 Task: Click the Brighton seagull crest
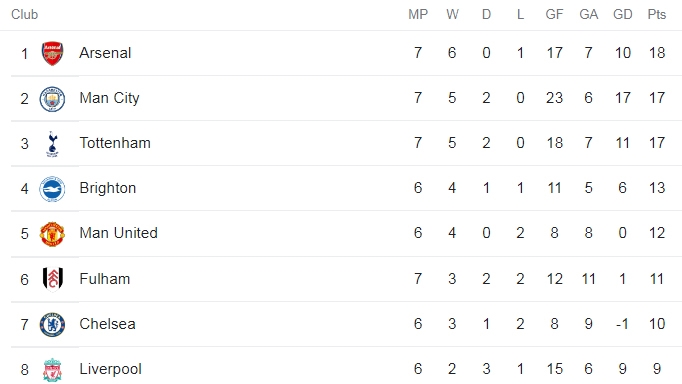tap(52, 189)
